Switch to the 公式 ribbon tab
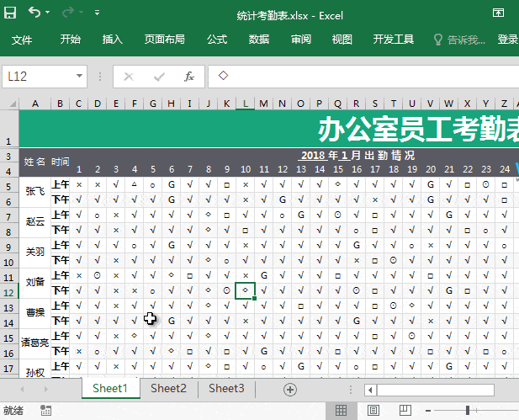519x420 pixels. [217, 40]
